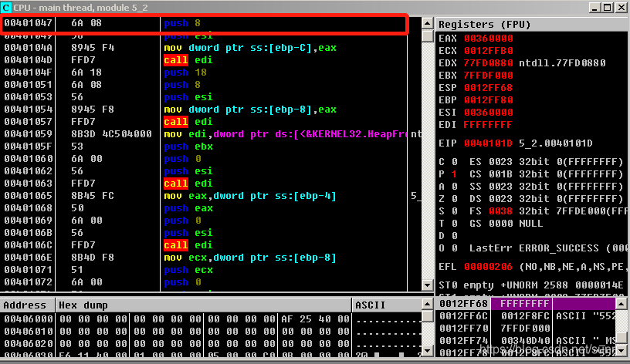This screenshot has width=630, height=364.
Task: Click disassembly scrollbar thumb
Action: click(x=427, y=35)
